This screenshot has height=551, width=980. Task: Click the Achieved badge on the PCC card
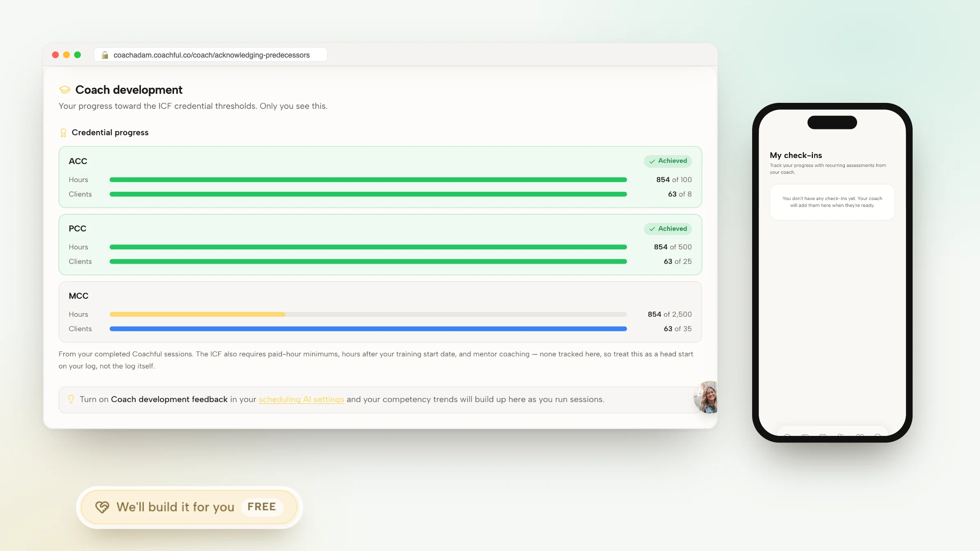[x=668, y=229]
